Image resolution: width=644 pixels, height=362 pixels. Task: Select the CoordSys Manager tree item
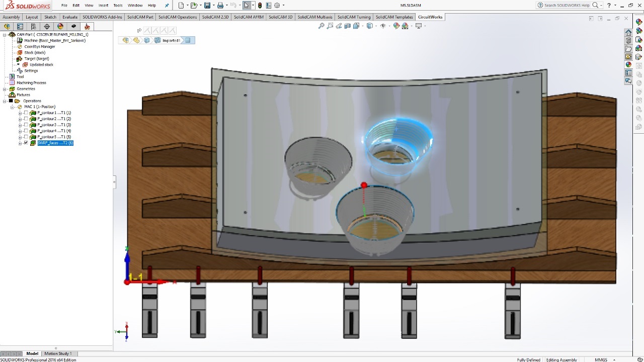(39, 47)
